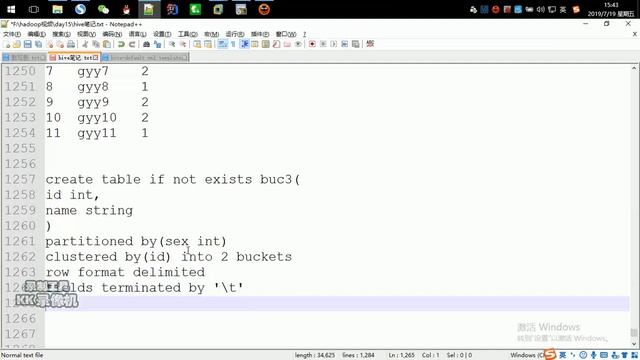Toggle indent guide display

(244, 44)
